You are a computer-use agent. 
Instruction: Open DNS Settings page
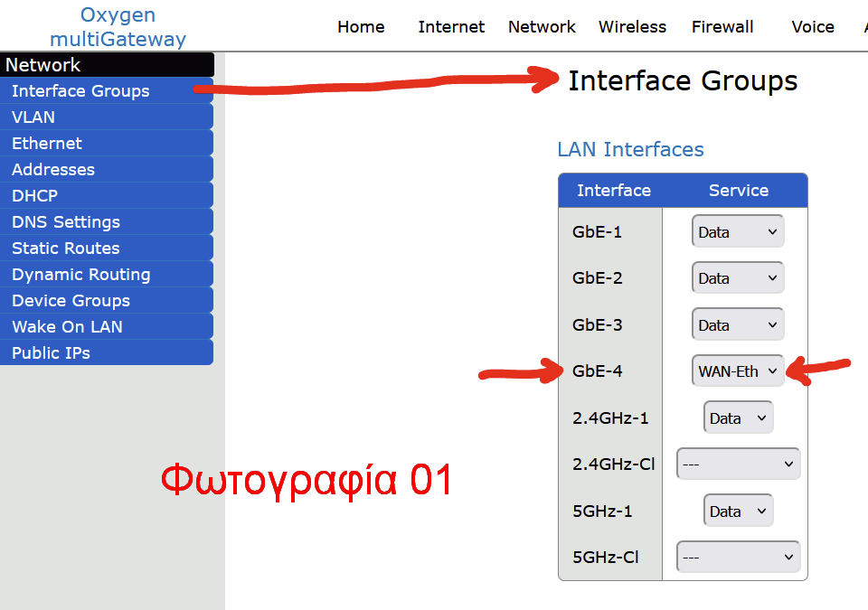coord(107,221)
